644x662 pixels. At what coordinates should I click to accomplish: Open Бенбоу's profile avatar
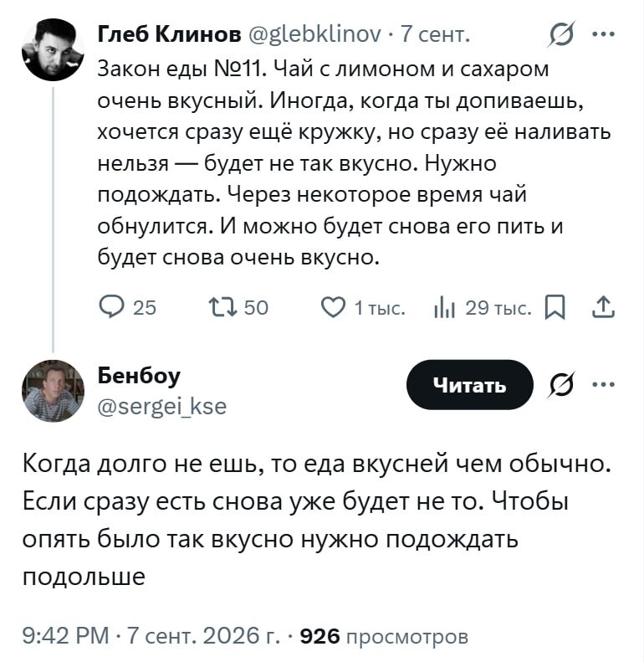(53, 391)
